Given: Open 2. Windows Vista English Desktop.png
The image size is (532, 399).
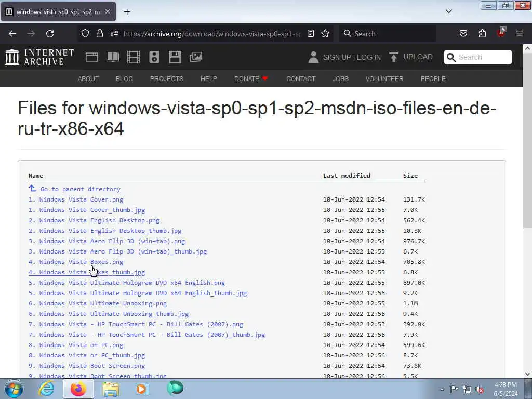Looking at the screenshot, I should 94,220.
